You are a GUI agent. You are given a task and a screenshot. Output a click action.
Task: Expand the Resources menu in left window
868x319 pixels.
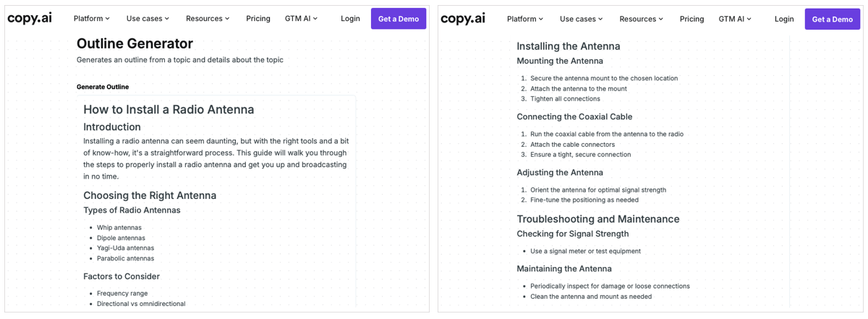tap(208, 19)
